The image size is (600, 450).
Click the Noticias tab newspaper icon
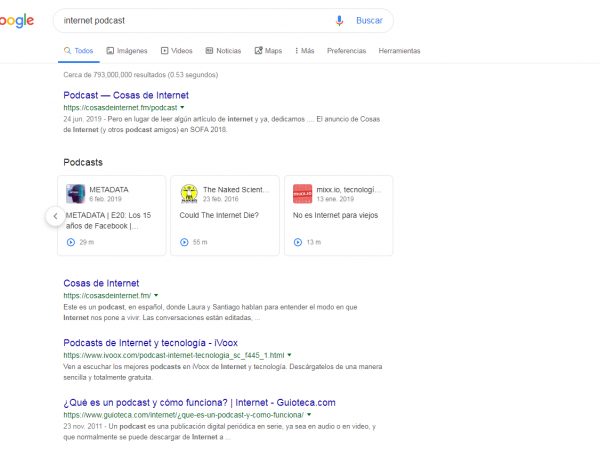pos(209,51)
